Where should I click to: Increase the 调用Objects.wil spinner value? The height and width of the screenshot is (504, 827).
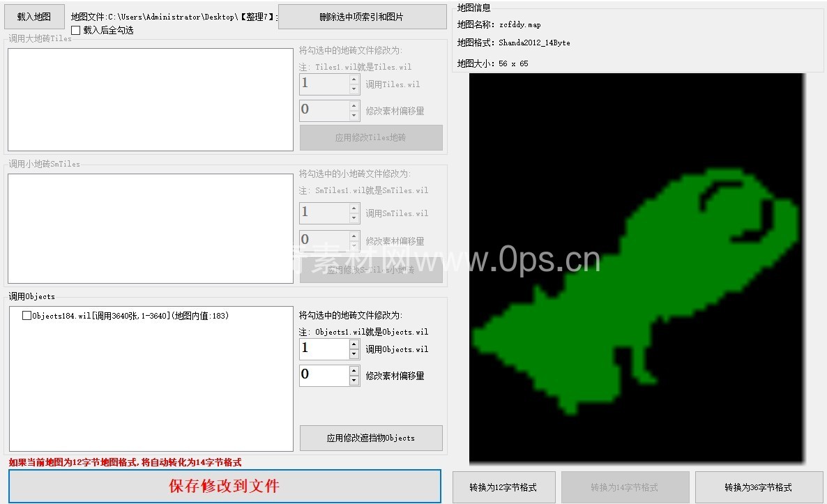pyautogui.click(x=354, y=344)
